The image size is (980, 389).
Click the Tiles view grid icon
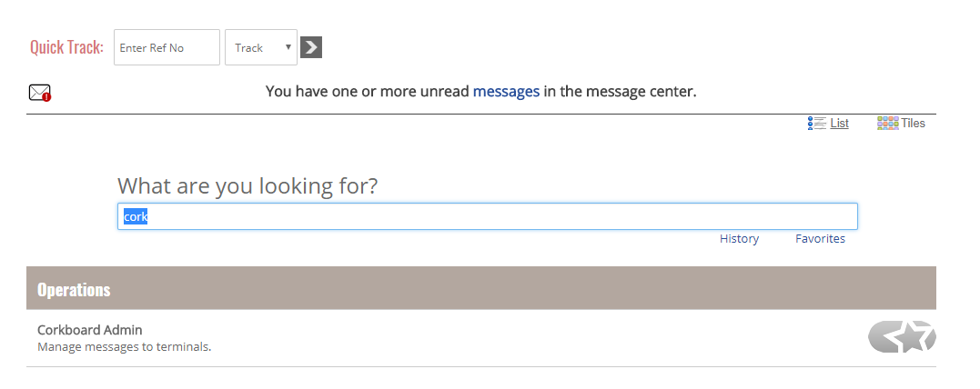pyautogui.click(x=887, y=123)
